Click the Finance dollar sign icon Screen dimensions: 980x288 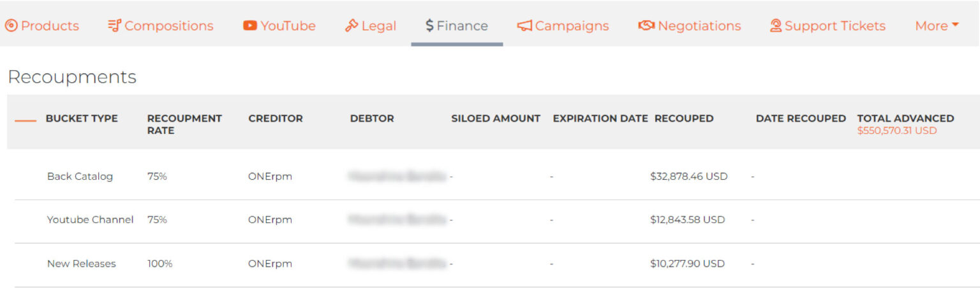tap(429, 26)
